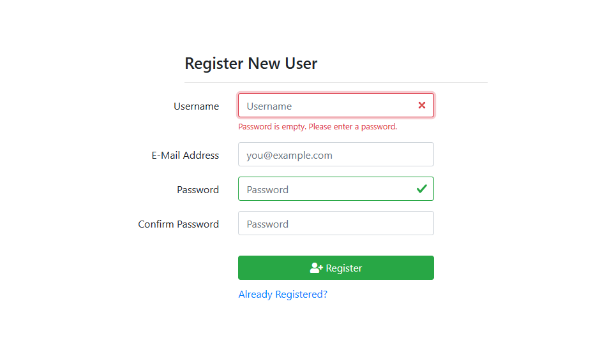Click the you@example.com placeholder text

click(x=289, y=156)
